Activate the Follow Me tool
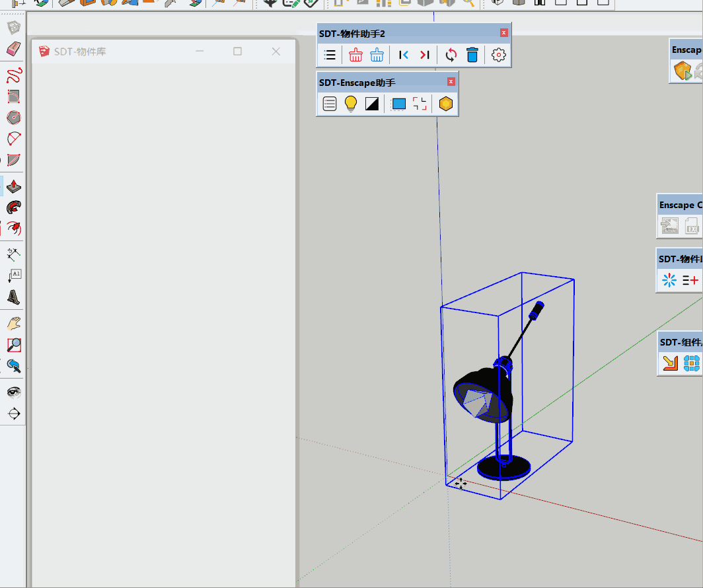Image resolution: width=703 pixels, height=588 pixels. [x=13, y=207]
